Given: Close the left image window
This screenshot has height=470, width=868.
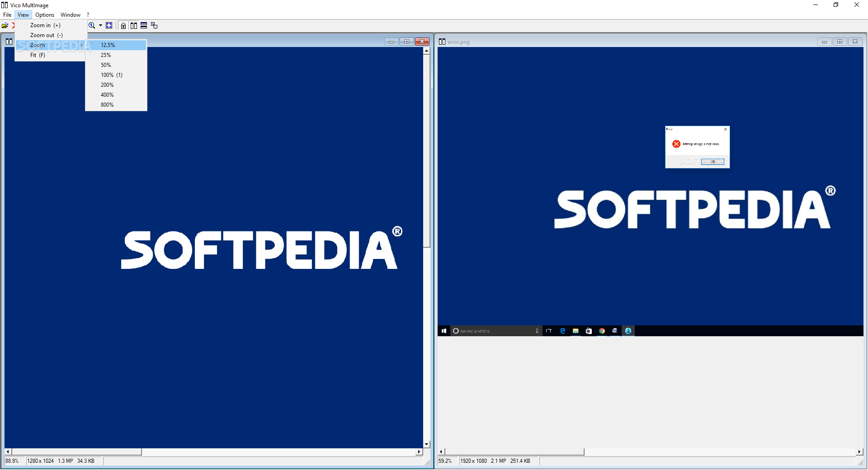Looking at the screenshot, I should tap(422, 42).
